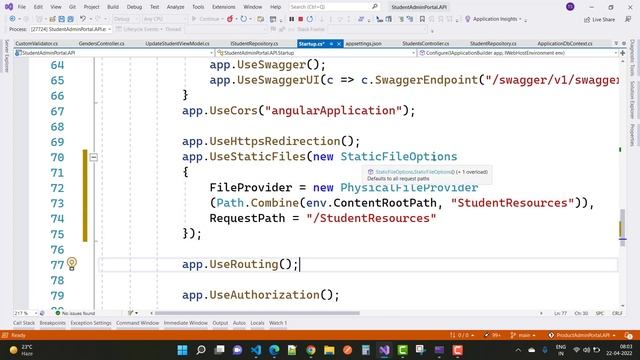Image resolution: width=640 pixels, height=360 pixels.
Task: Click the Save file icon
Action: click(x=61, y=19)
